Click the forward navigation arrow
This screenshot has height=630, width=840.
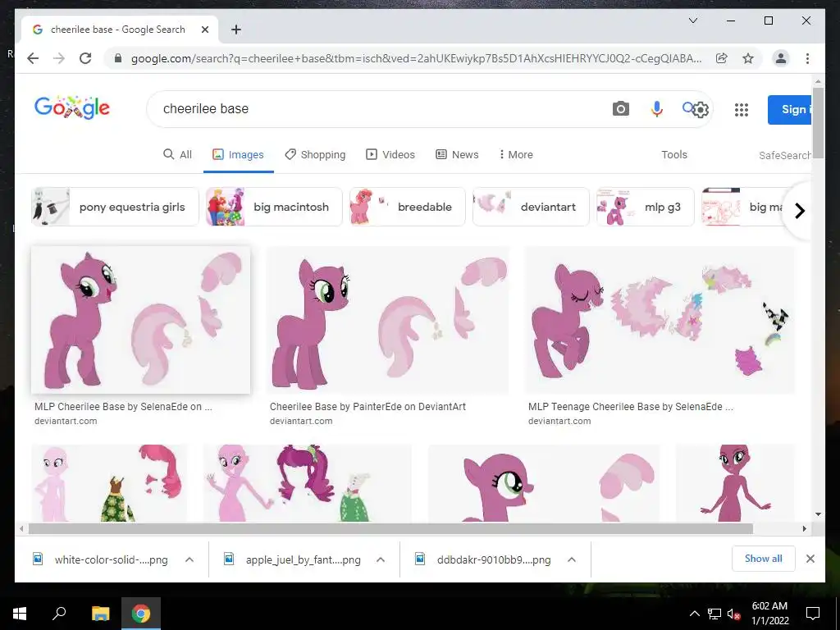click(x=59, y=58)
